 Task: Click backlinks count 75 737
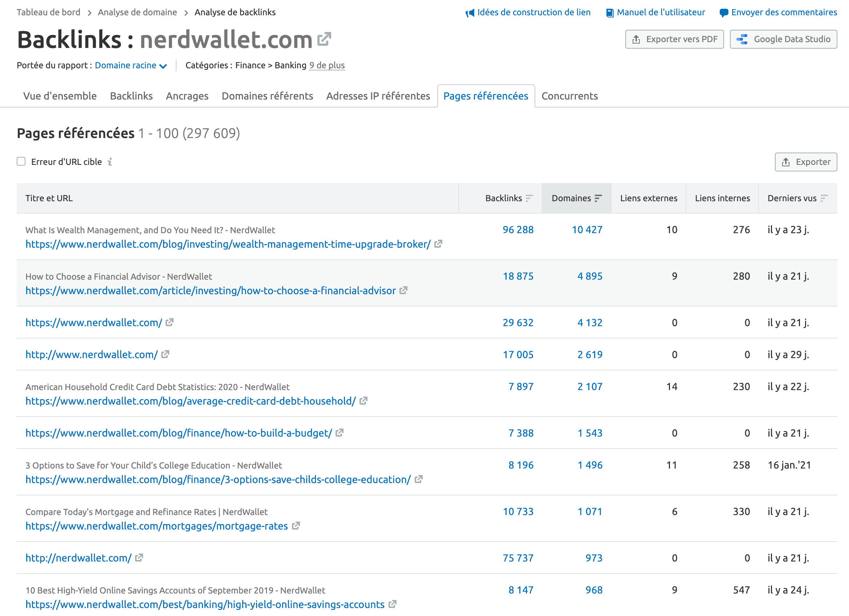click(518, 558)
